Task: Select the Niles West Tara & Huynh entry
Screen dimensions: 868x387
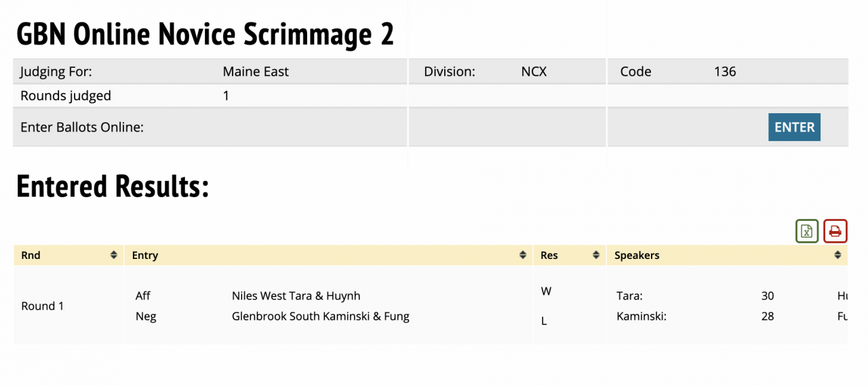Action: tap(296, 296)
